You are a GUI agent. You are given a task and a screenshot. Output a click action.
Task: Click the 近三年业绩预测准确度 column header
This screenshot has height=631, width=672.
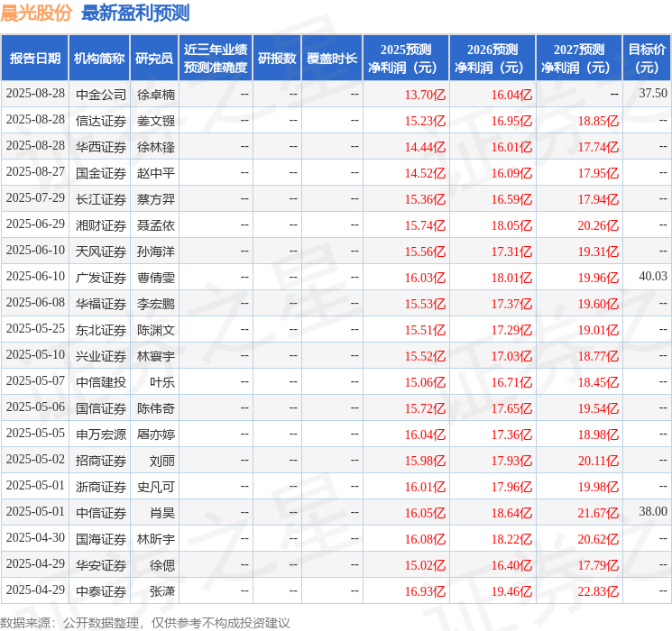click(x=216, y=59)
